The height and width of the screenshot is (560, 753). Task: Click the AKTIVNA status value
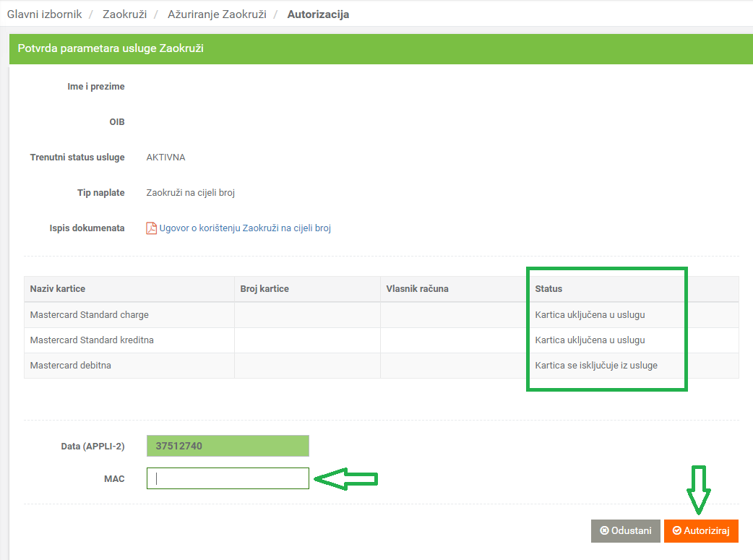(165, 158)
